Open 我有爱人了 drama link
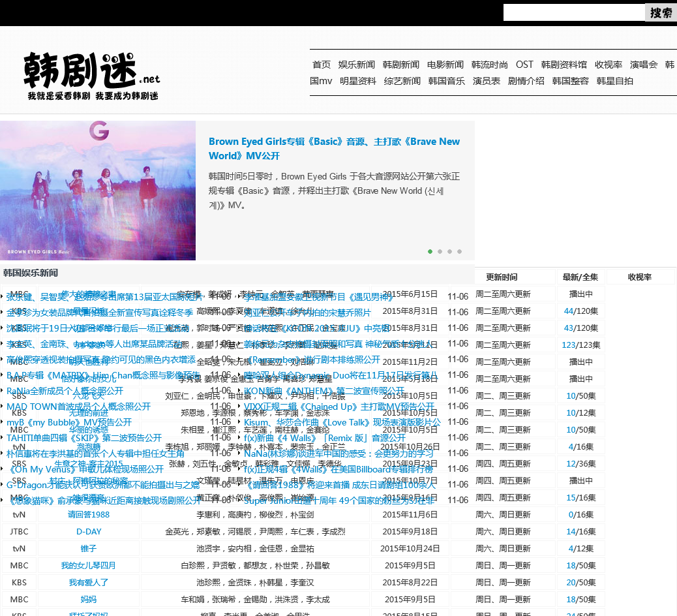 coord(89,583)
